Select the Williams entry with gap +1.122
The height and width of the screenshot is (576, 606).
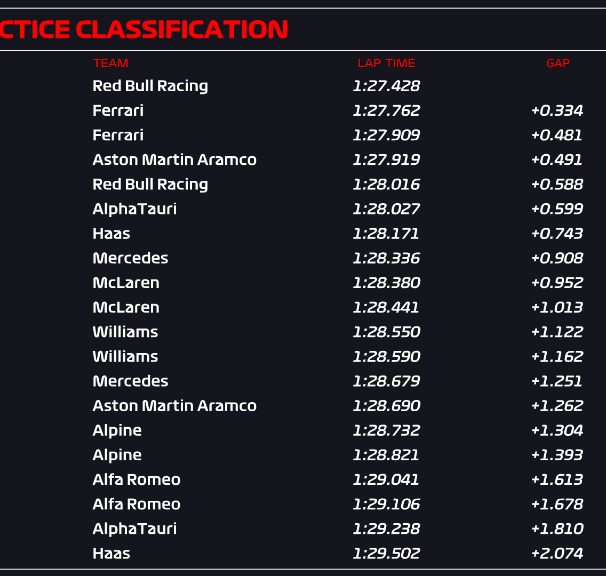pyautogui.click(x=125, y=332)
